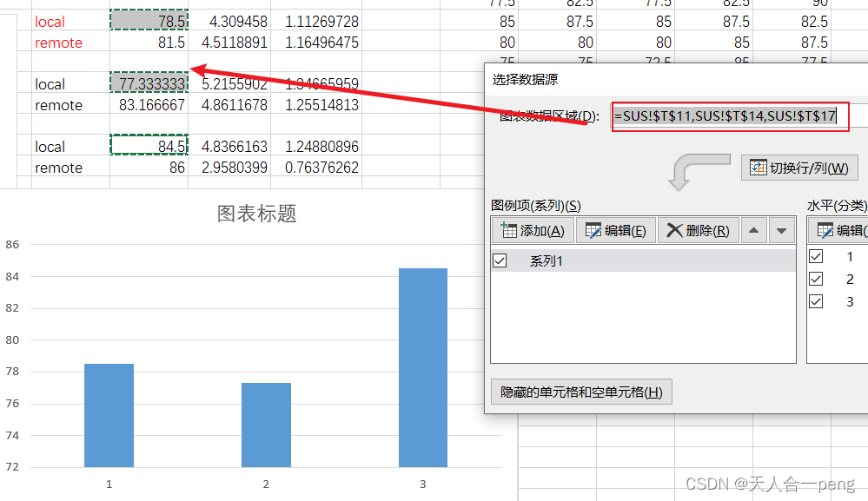Move series down with the down arrow
Screen dimensions: 868x501
(x=781, y=231)
